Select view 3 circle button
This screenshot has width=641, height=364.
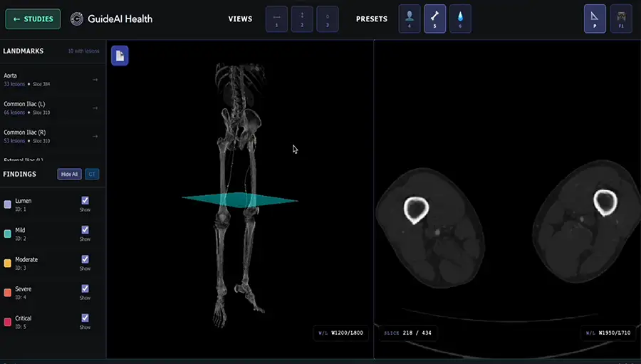coord(328,19)
